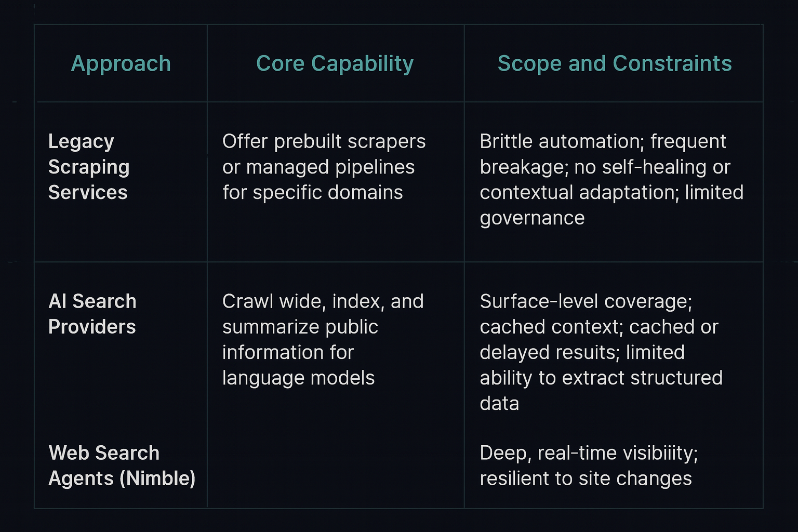This screenshot has width=798, height=532.
Task: Click the 'Brittle automation; frequent' text line
Action: [x=603, y=142]
